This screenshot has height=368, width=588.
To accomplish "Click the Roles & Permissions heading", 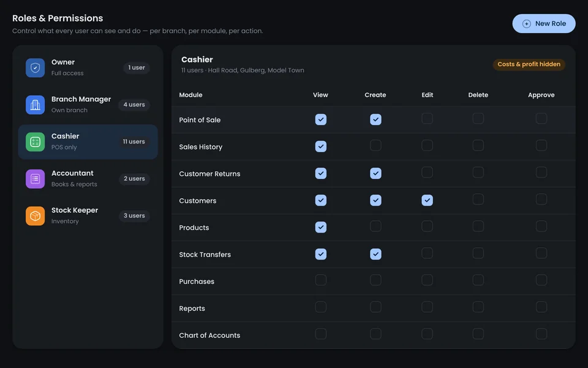I will tap(58, 18).
